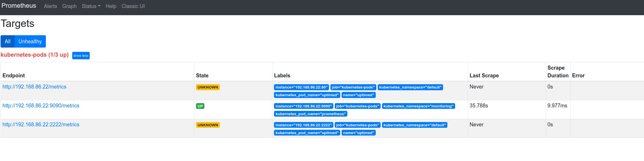Open http://192.168.86.22/metrics endpoint link

tap(34, 87)
